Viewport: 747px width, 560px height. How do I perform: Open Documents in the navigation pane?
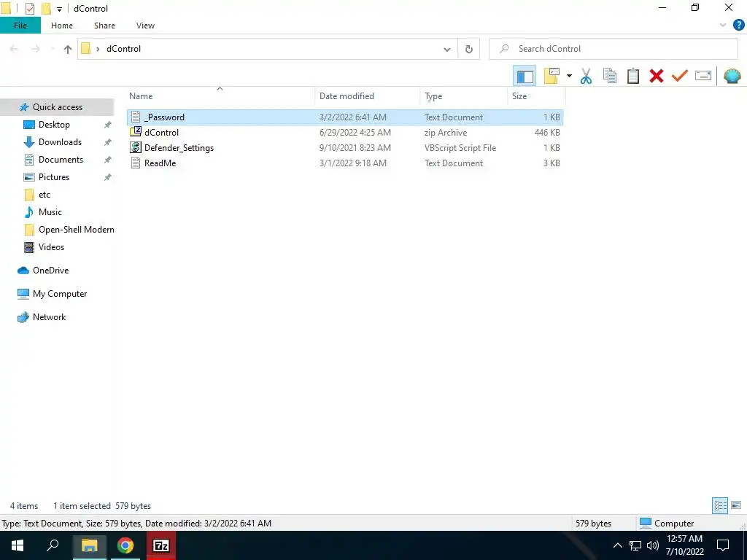[61, 160]
